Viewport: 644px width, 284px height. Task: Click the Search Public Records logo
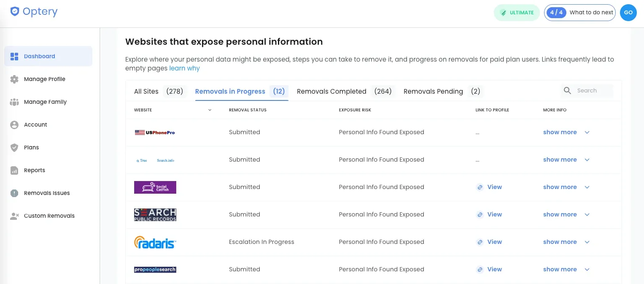click(x=155, y=215)
